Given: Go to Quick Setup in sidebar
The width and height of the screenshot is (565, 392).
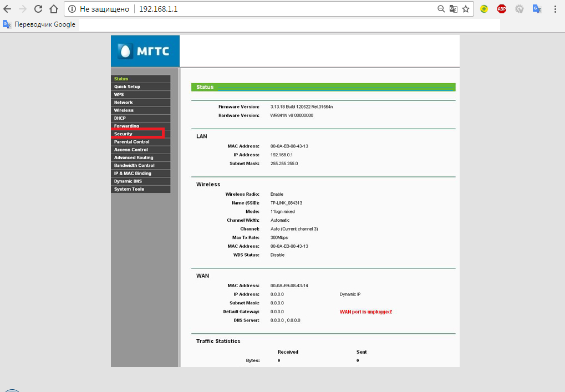Looking at the screenshot, I should click(x=127, y=86).
